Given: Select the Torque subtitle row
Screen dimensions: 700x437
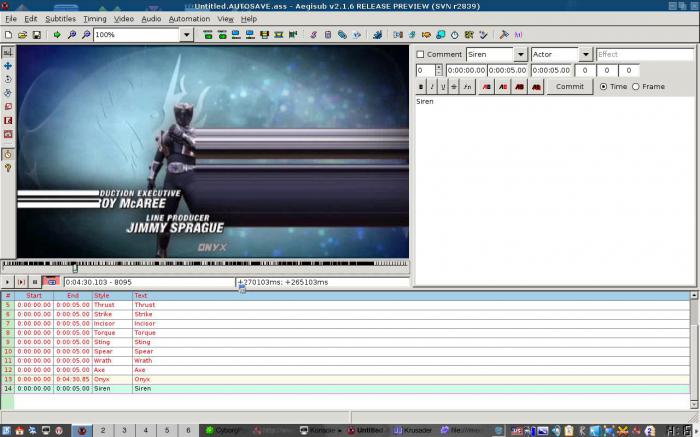Looking at the screenshot, I should coord(345,333).
